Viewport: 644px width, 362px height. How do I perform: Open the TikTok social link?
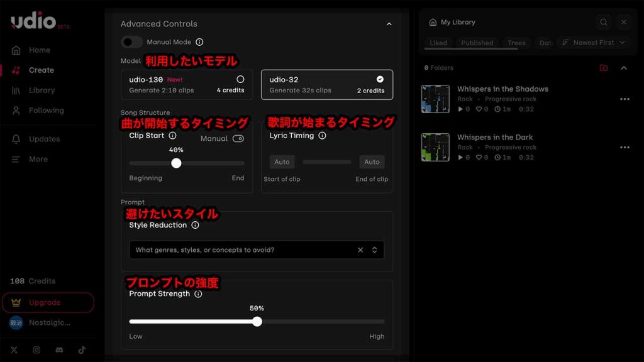[82, 349]
